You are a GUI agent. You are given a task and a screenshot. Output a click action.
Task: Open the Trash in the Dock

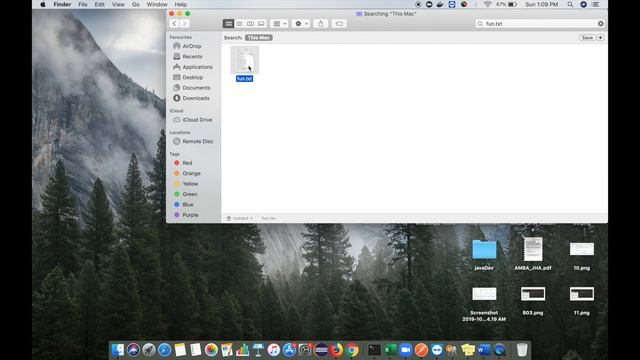click(x=522, y=350)
